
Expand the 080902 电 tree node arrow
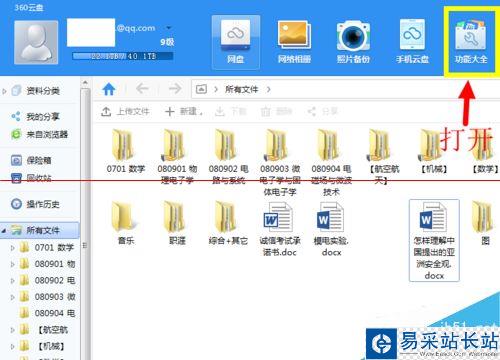(13, 280)
